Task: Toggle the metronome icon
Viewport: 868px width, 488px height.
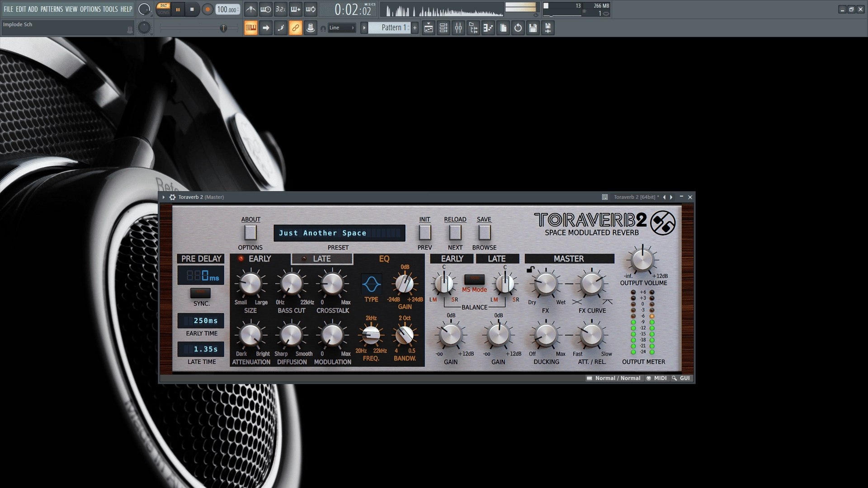Action: pyautogui.click(x=251, y=9)
